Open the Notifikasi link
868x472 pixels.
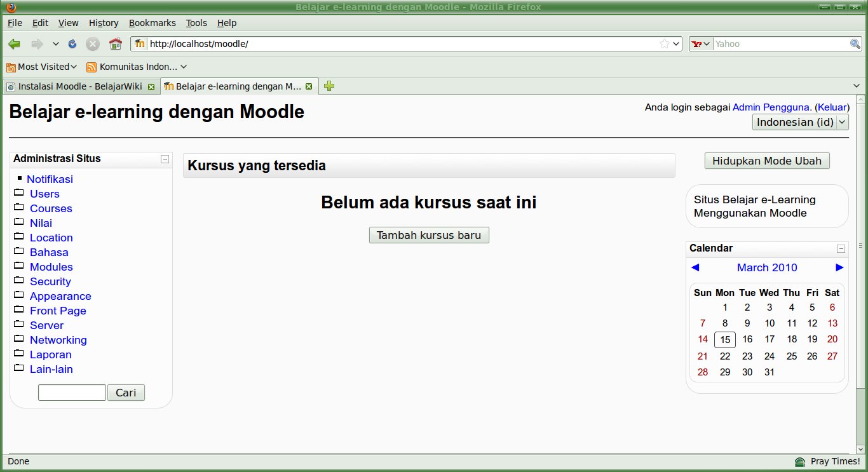50,179
